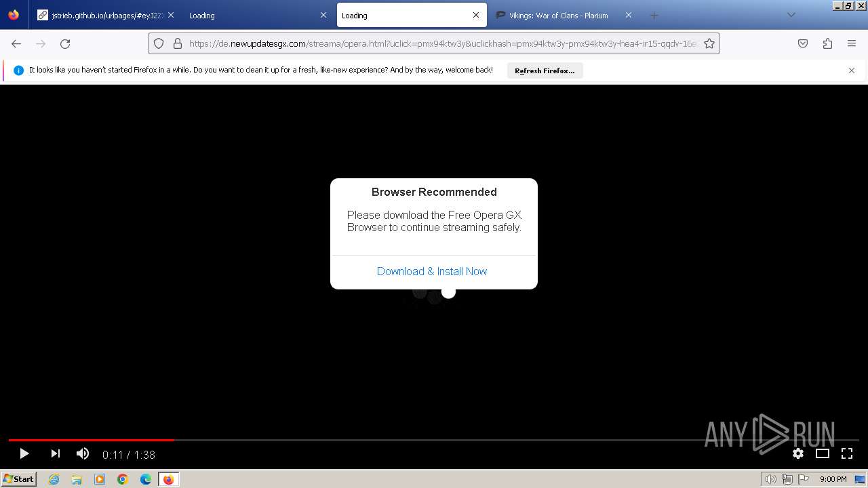The image size is (868, 488).
Task: Open the Windows Start menu
Action: [18, 479]
